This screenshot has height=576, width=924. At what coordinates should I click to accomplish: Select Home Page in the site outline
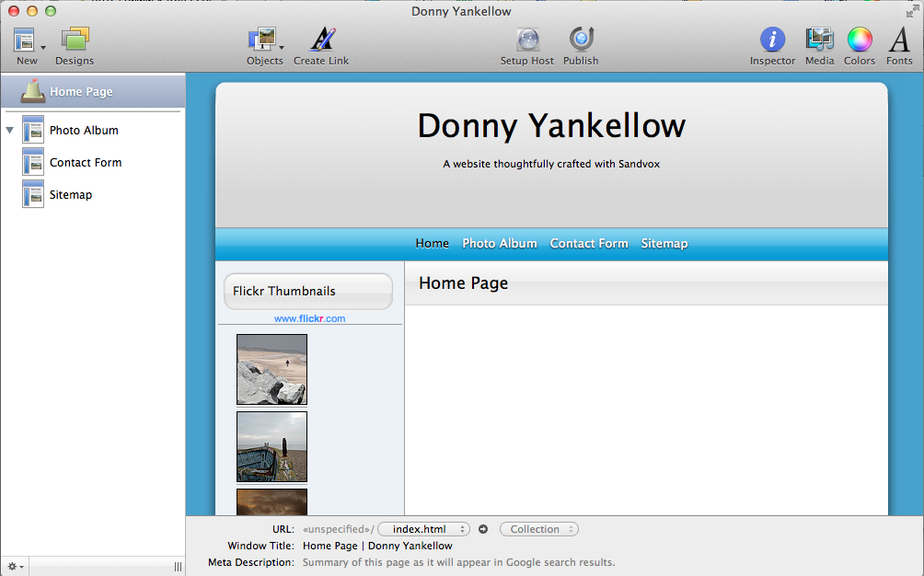coord(93,91)
